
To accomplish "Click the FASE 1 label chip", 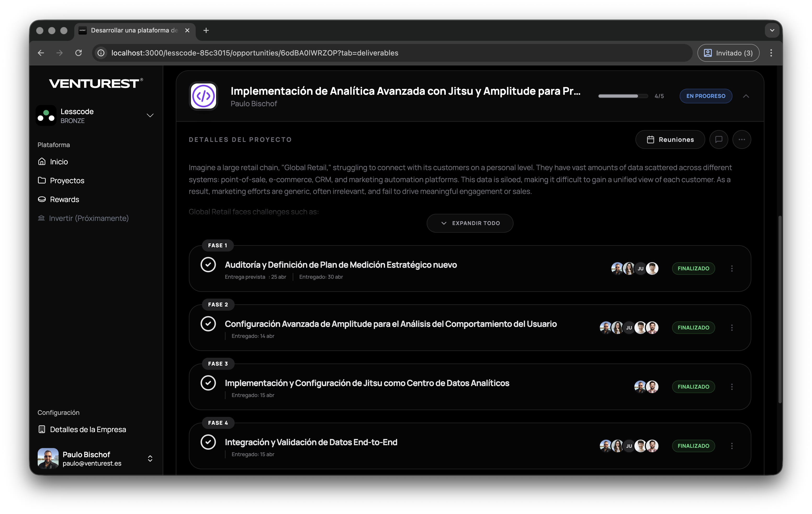I will pos(217,245).
